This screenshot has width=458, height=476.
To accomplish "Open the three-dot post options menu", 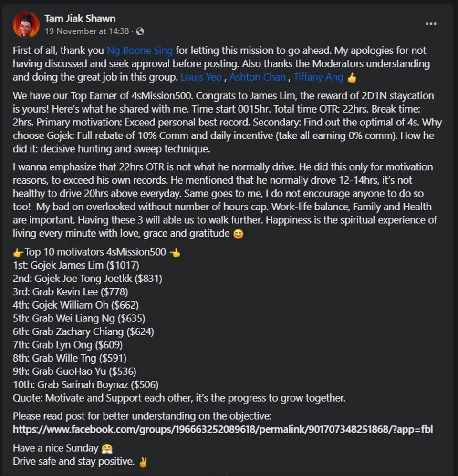I will (431, 24).
